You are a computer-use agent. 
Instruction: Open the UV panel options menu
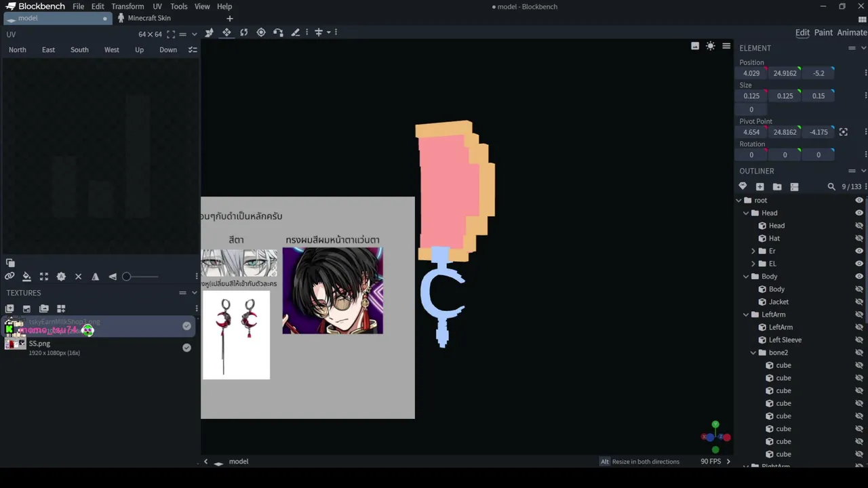(x=182, y=35)
